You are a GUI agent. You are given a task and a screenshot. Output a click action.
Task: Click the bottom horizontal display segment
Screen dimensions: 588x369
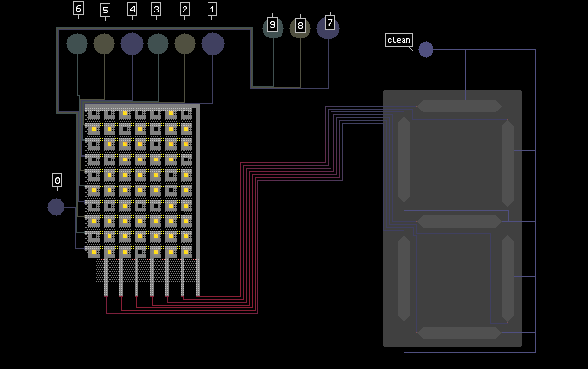point(459,333)
